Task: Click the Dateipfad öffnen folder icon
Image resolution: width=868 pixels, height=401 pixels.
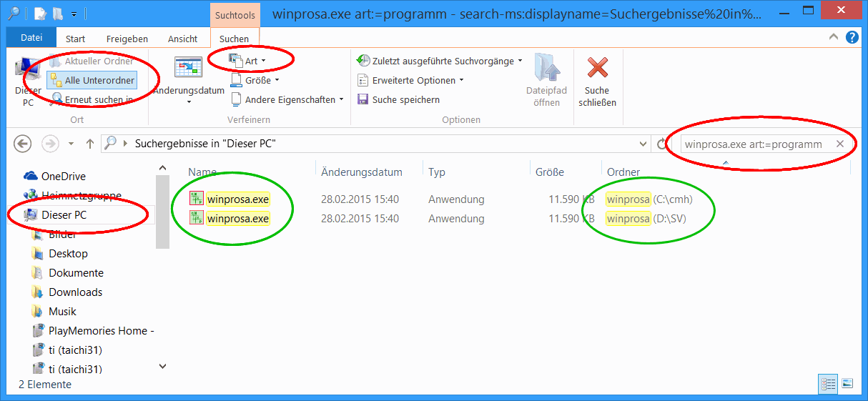Action: tap(546, 69)
